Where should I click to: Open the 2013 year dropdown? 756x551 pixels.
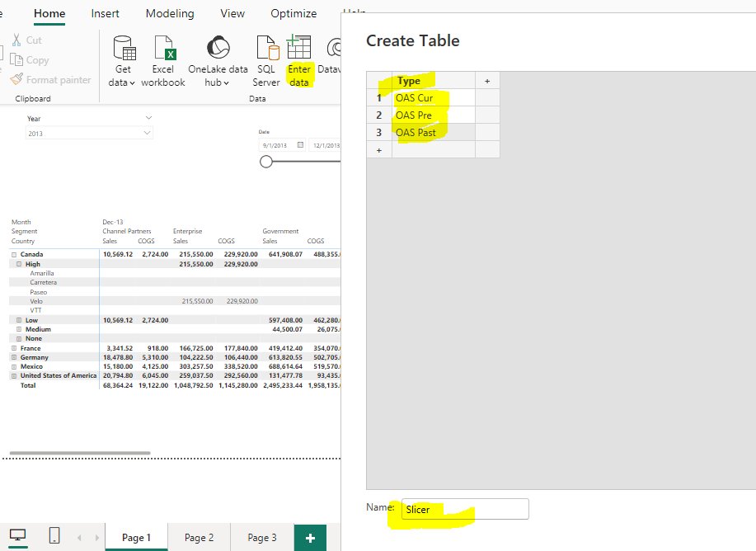click(x=89, y=133)
